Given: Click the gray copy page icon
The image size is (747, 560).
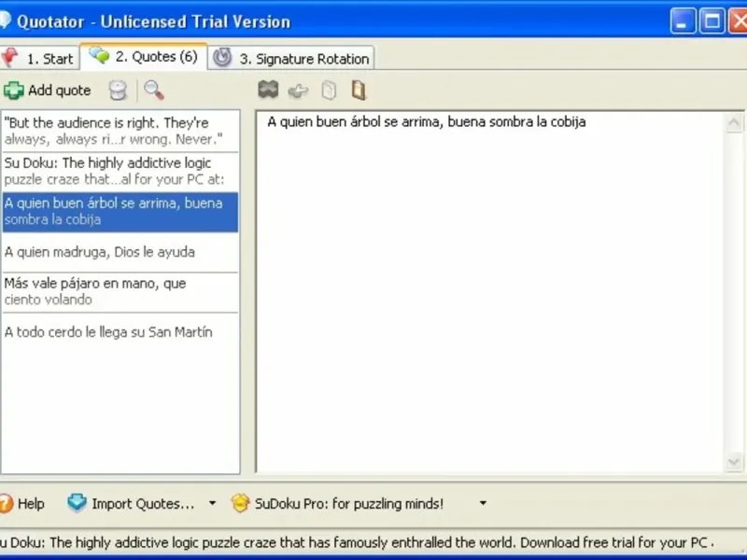Looking at the screenshot, I should [329, 90].
